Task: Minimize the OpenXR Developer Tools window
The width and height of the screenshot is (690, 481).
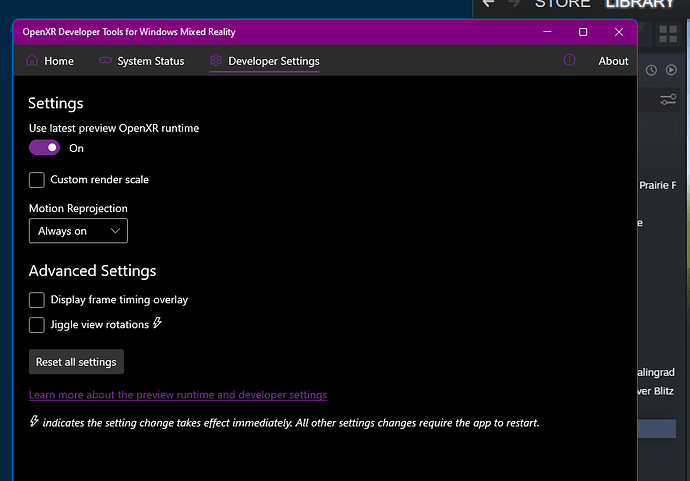Action: click(547, 32)
